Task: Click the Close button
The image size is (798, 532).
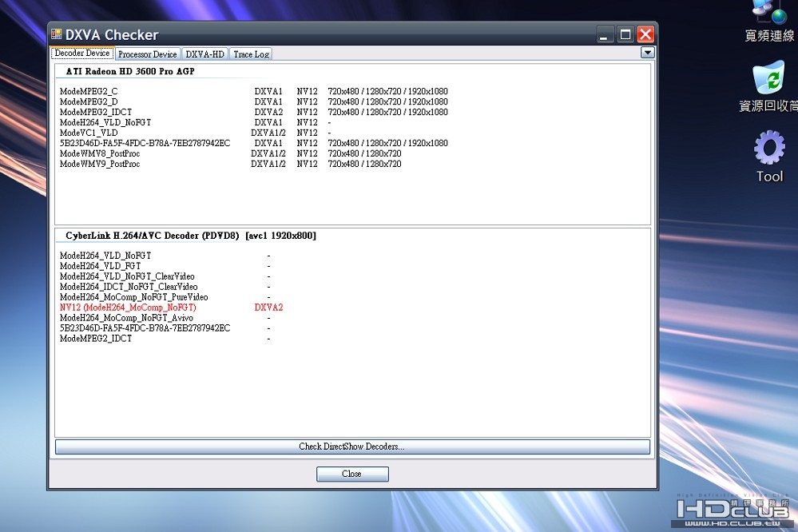Action: pyautogui.click(x=352, y=474)
